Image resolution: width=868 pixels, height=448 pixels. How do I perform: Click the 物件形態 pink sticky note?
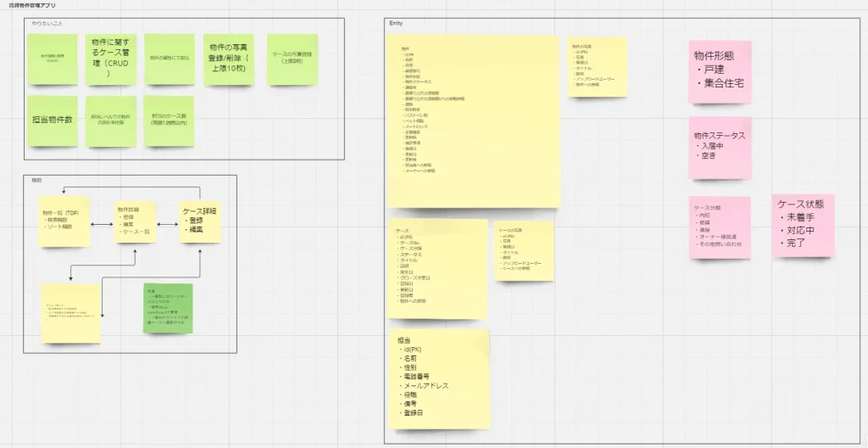tap(720, 70)
